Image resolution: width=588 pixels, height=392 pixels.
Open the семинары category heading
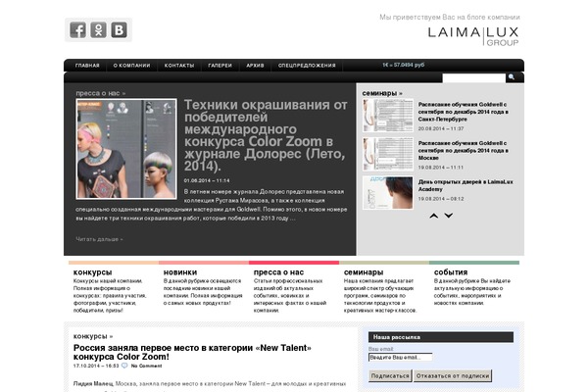[364, 272]
